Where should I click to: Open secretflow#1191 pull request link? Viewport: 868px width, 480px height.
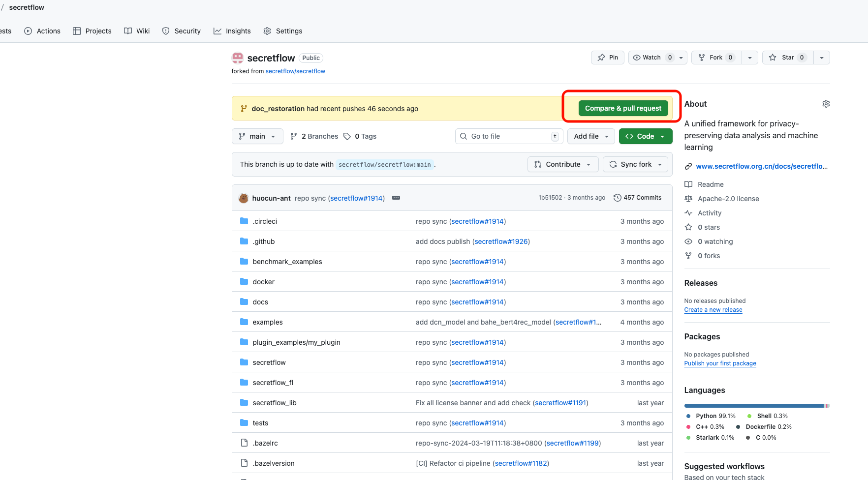560,403
